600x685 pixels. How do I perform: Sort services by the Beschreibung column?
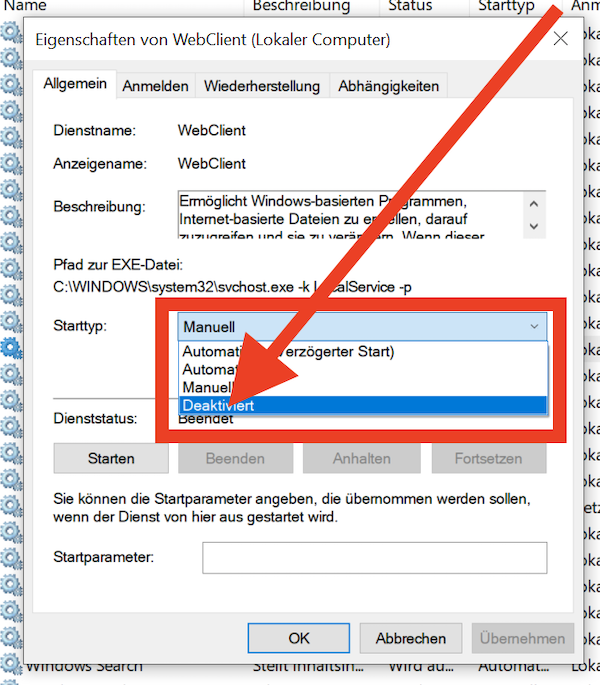click(300, 6)
